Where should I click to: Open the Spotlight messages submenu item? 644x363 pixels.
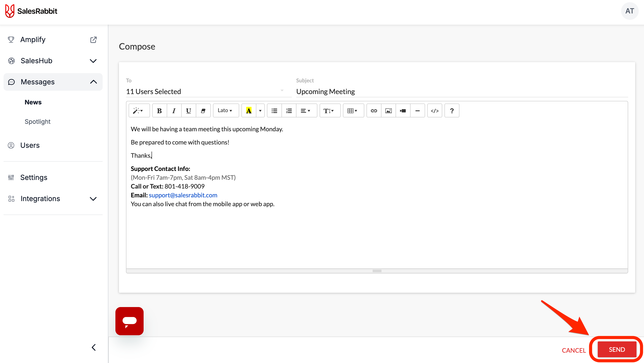pyautogui.click(x=37, y=122)
